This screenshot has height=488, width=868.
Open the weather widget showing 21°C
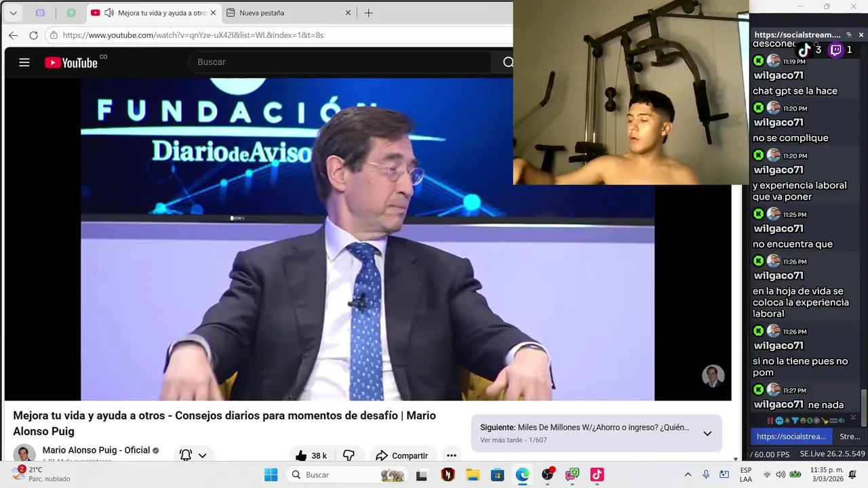(42, 474)
